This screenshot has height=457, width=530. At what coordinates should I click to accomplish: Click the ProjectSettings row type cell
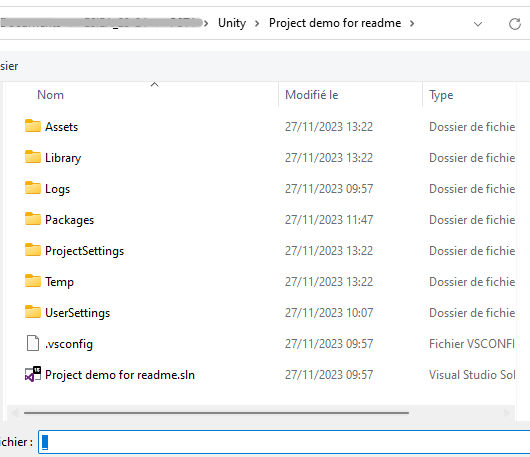coord(472,251)
